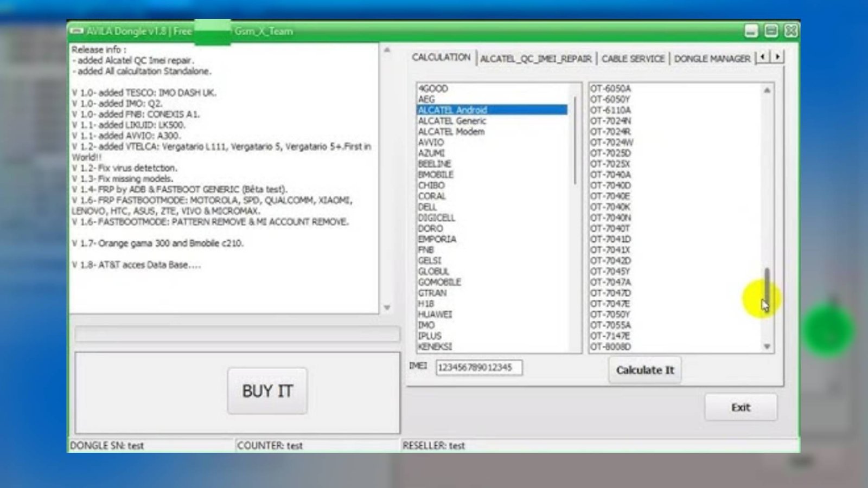Click the BUY IT button

(267, 391)
